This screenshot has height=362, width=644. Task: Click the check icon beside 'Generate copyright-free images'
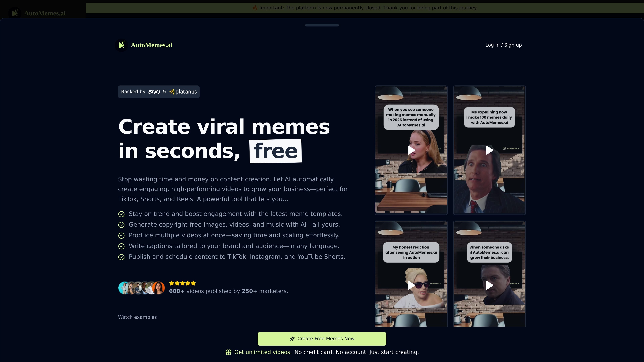[x=121, y=225]
